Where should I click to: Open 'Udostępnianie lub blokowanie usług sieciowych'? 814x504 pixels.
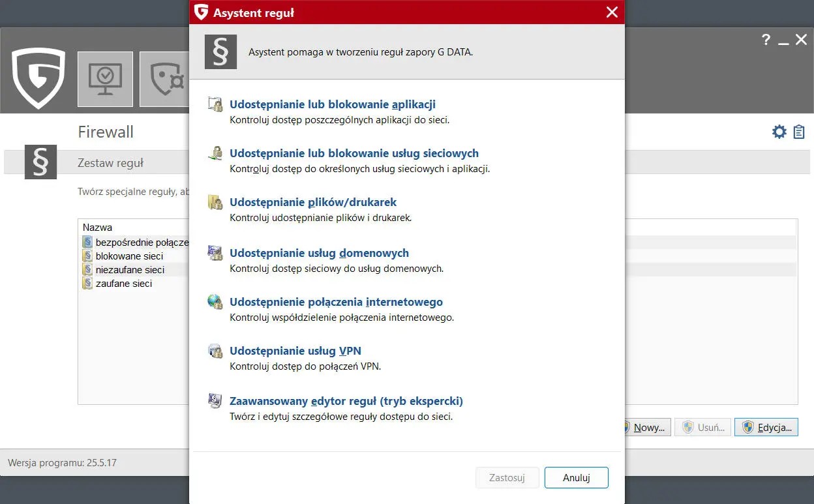[x=354, y=153]
